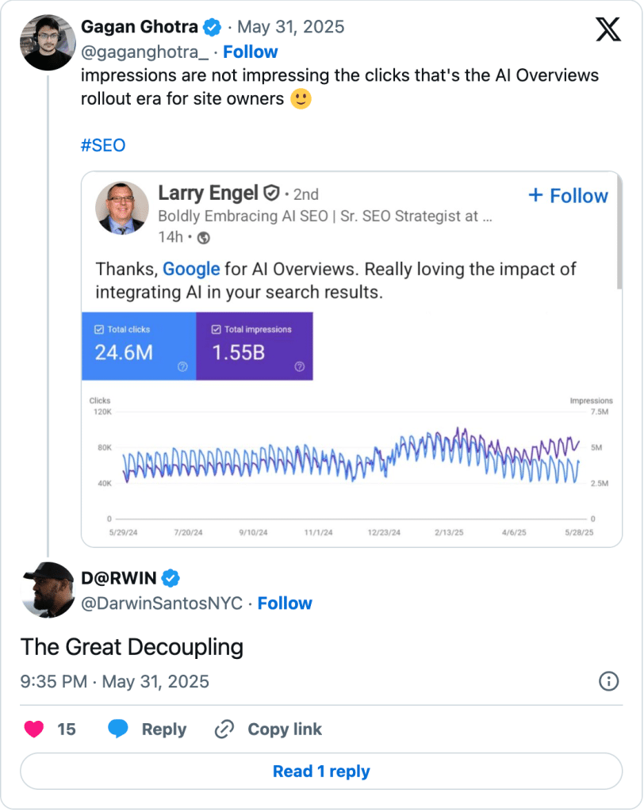644x812 pixels.
Task: Click the help icon in Total clicks card
Action: point(182,366)
